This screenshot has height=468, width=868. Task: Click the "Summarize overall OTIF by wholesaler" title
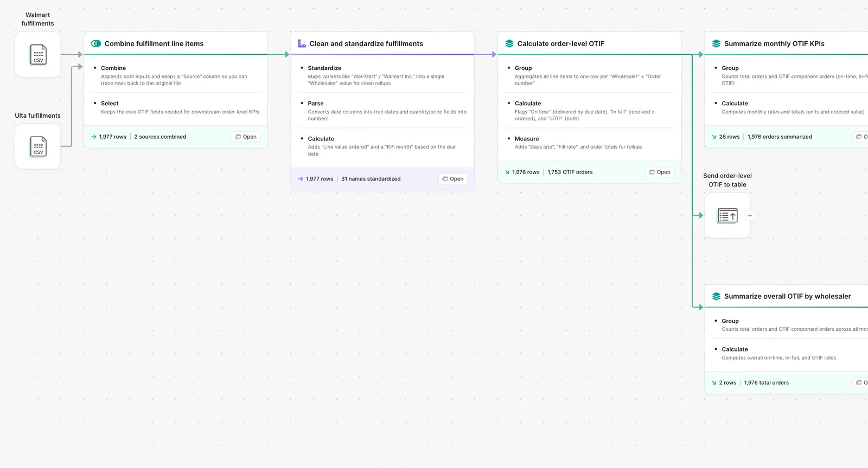tap(788, 297)
